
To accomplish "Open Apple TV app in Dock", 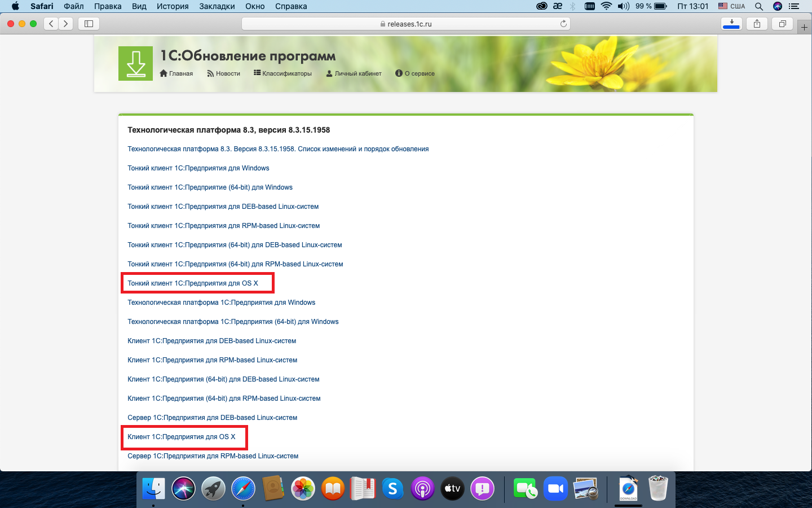I will pos(452,488).
